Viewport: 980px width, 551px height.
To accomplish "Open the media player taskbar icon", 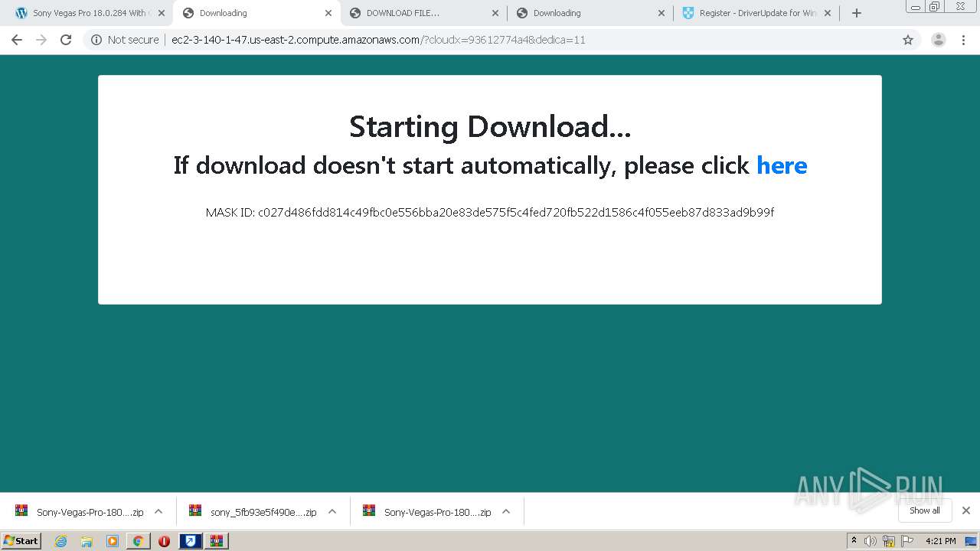I will [x=112, y=541].
